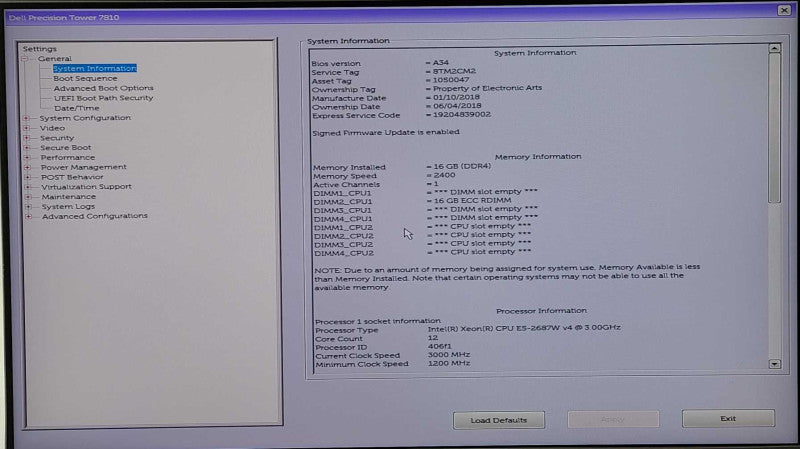Image resolution: width=800 pixels, height=449 pixels.
Task: Open Date/Time settings
Action: tap(77, 108)
